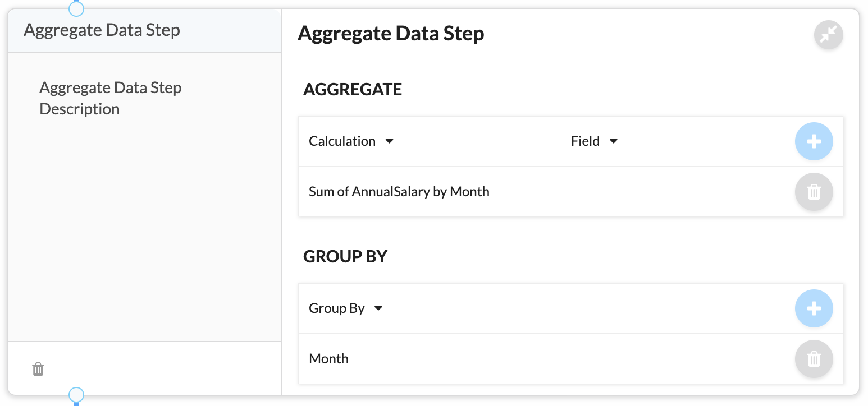
Task: Click the top input connector circle
Action: click(76, 8)
